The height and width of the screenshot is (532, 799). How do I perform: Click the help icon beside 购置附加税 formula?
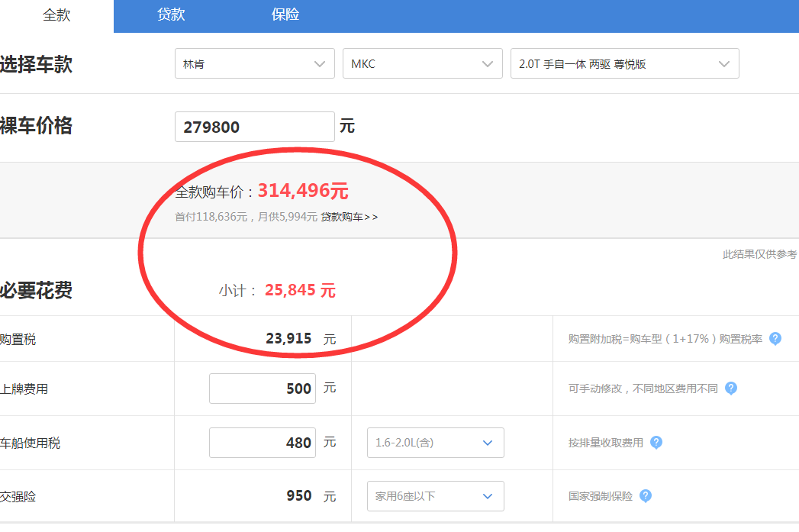click(775, 339)
